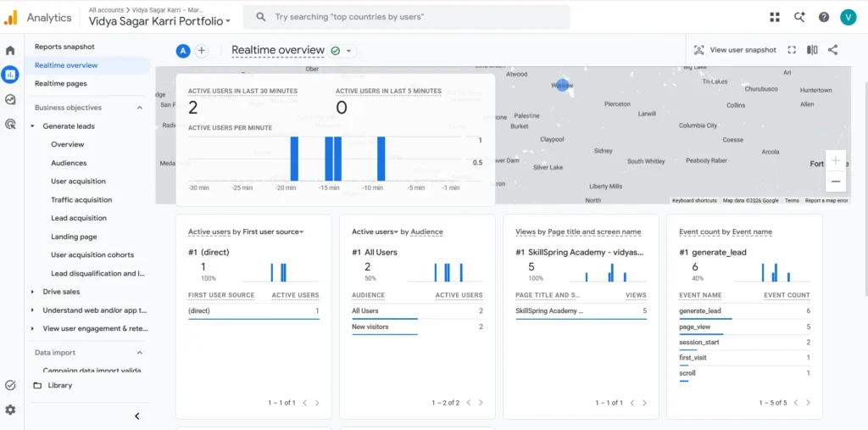This screenshot has height=430, width=868.
Task: Open Overview under Generate leads
Action: (x=68, y=145)
